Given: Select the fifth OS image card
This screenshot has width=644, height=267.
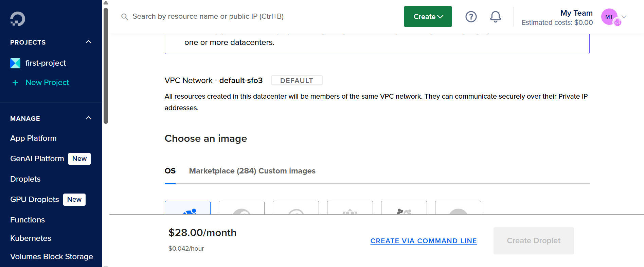Looking at the screenshot, I should (404, 207).
